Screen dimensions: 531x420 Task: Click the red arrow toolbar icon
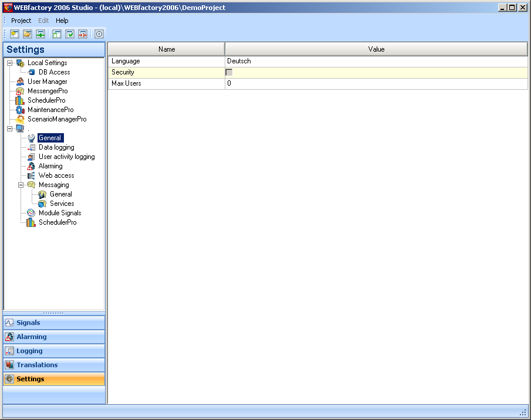click(83, 34)
